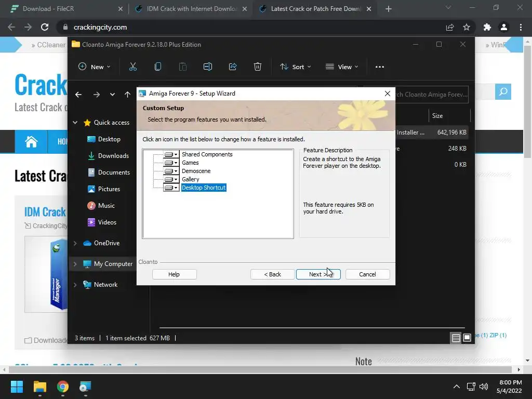Screen dimensions: 532x399
Task: Go Back in the Setup Wizard
Action: coord(272,274)
